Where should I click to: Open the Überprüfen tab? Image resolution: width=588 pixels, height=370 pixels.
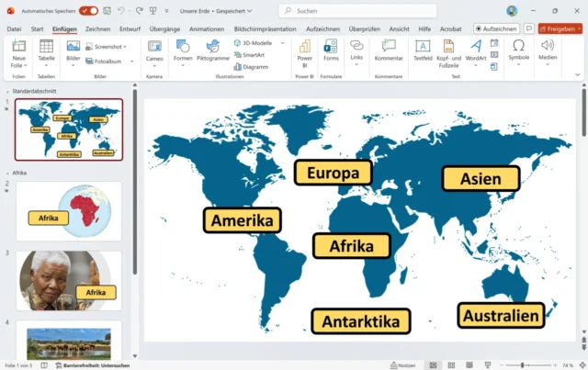click(364, 28)
